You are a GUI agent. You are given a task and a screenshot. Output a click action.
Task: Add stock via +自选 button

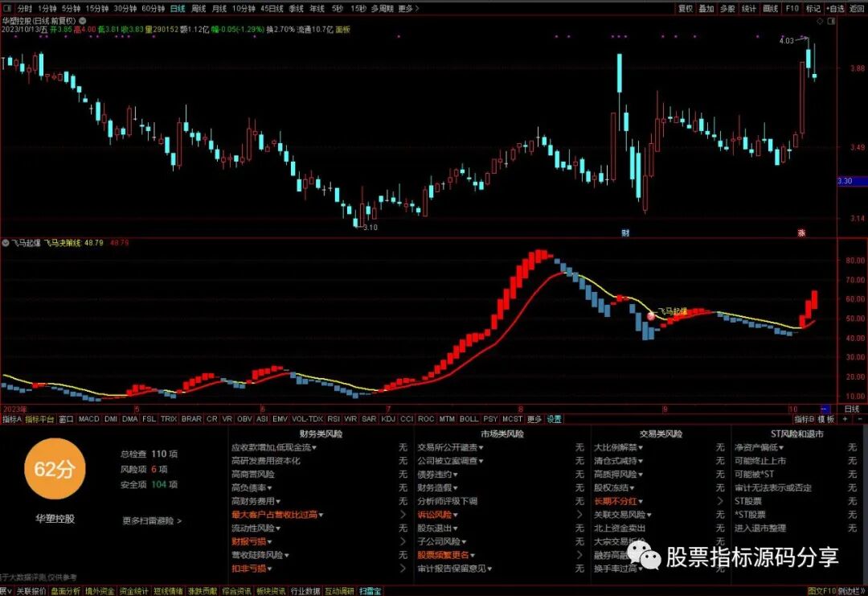point(835,9)
